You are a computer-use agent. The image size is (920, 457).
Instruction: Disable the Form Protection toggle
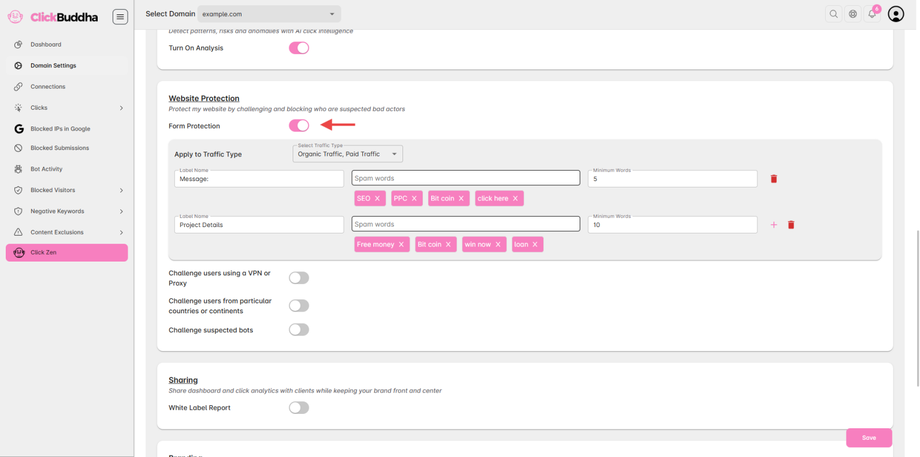point(299,126)
